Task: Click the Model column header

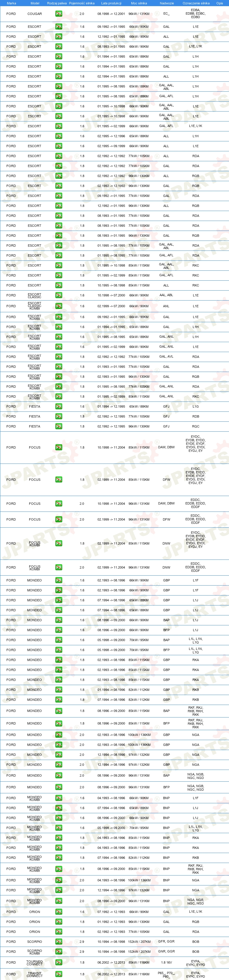Action: [35, 3]
